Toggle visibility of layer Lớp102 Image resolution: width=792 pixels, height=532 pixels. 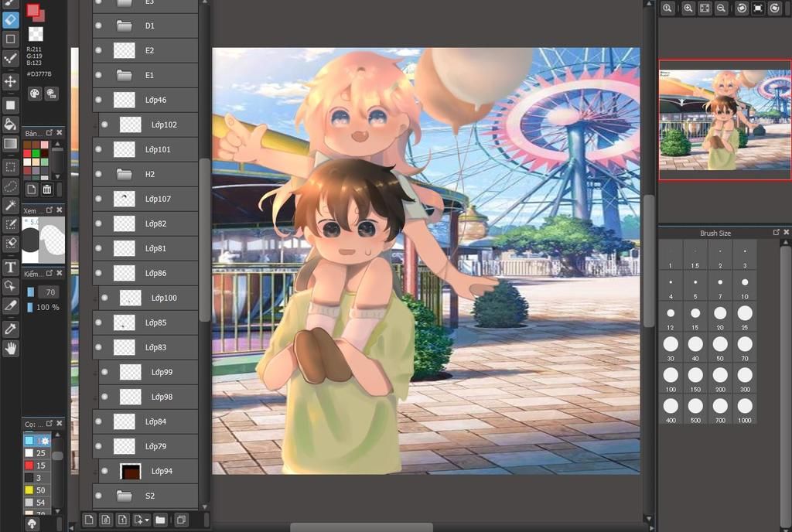click(104, 124)
